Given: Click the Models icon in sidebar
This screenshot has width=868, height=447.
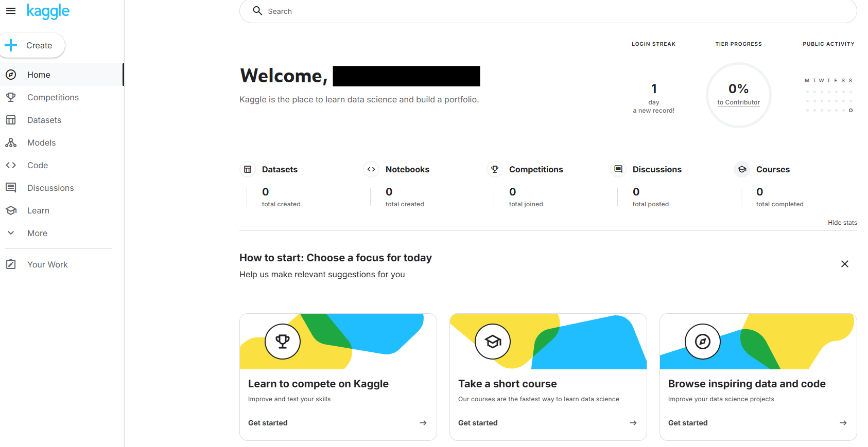Looking at the screenshot, I should pyautogui.click(x=11, y=142).
